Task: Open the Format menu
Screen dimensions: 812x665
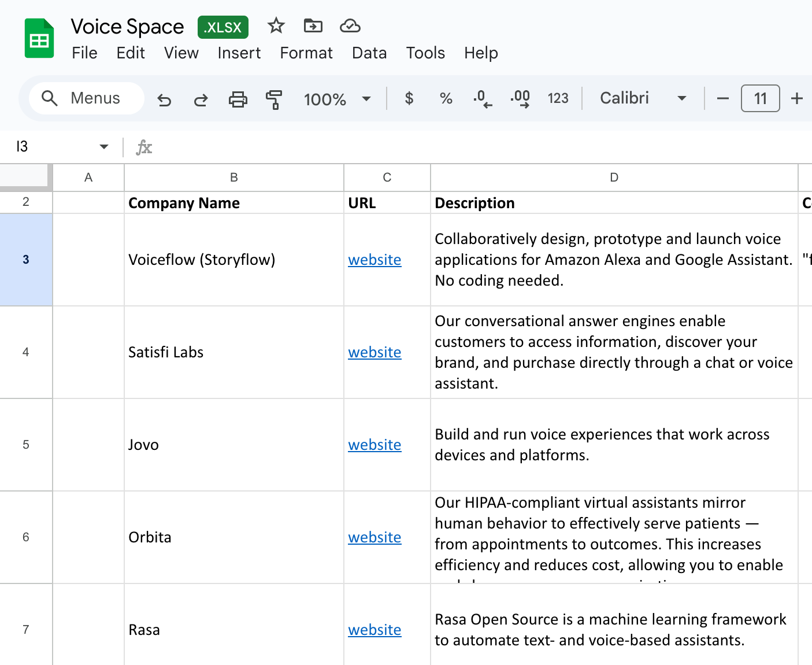Action: (306, 53)
